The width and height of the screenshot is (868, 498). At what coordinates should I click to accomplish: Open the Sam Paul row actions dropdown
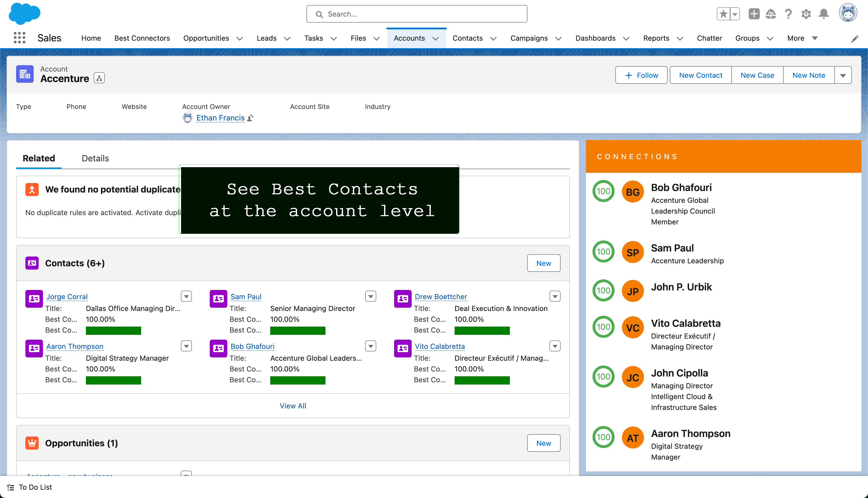[x=370, y=296]
